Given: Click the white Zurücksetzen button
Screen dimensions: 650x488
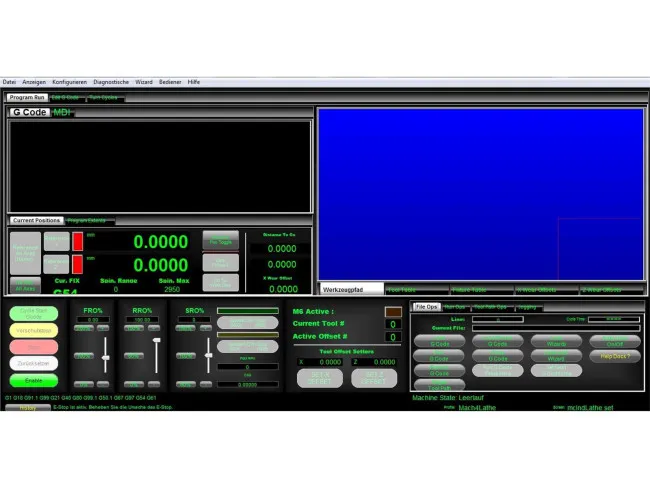Looking at the screenshot, I should pyautogui.click(x=34, y=363).
